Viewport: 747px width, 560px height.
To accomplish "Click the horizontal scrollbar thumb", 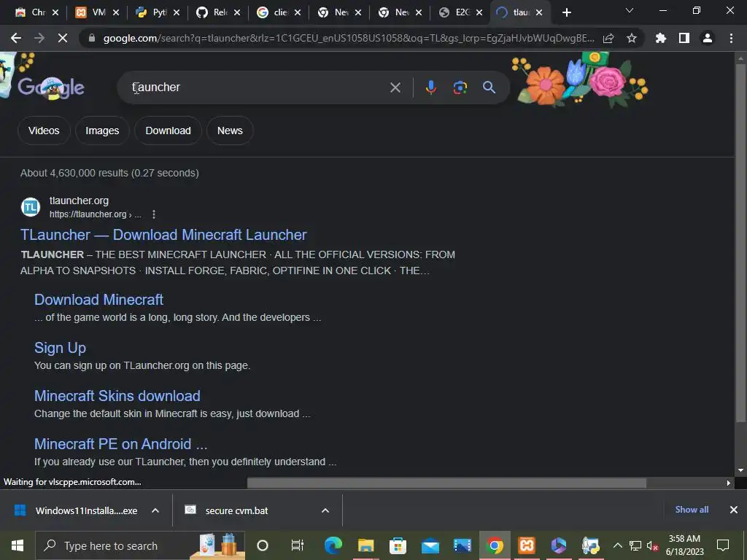I will [x=446, y=483].
